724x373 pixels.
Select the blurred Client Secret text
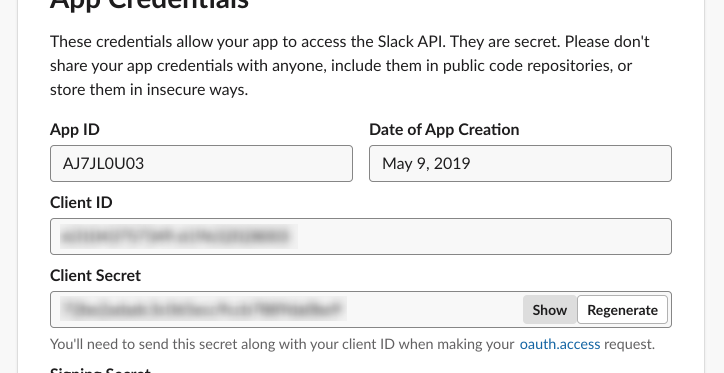[203, 309]
